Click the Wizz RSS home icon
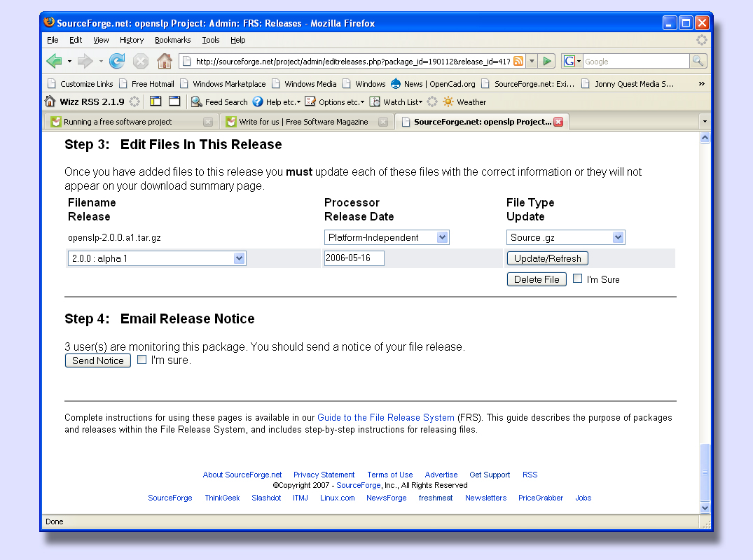This screenshot has width=753, height=560. coord(50,101)
